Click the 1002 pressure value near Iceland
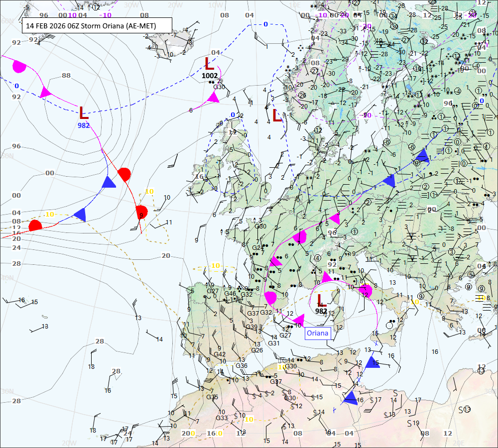Screen dimensions: 498x448 [210, 76]
